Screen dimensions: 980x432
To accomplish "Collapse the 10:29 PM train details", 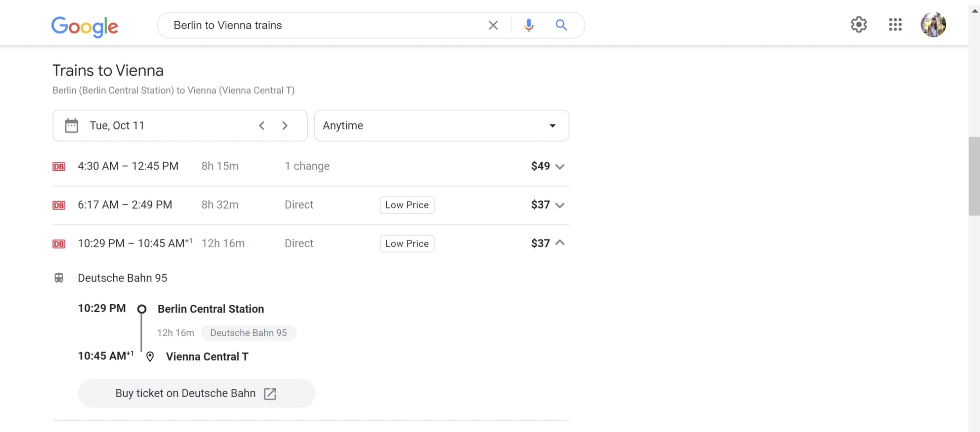I will (x=560, y=243).
